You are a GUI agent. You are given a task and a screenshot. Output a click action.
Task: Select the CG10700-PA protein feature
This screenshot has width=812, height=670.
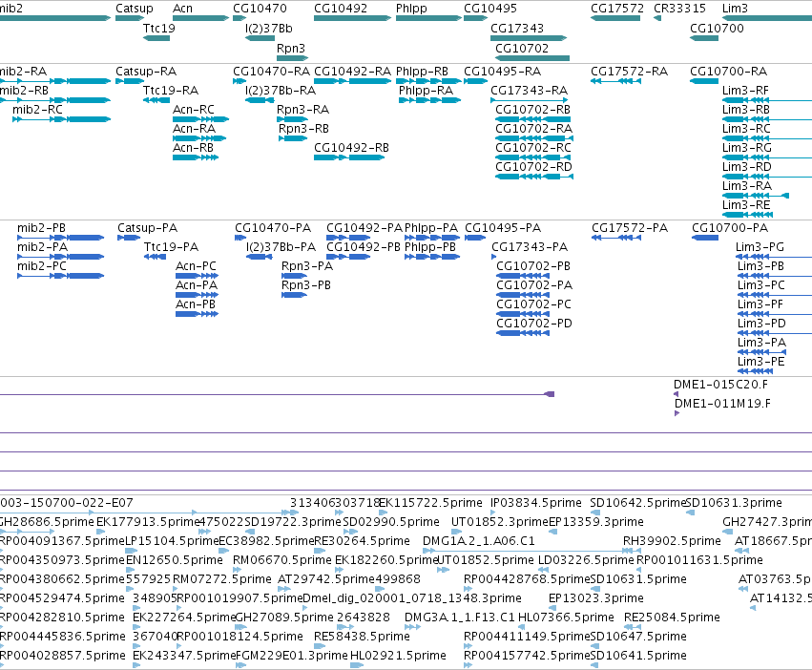click(x=705, y=238)
